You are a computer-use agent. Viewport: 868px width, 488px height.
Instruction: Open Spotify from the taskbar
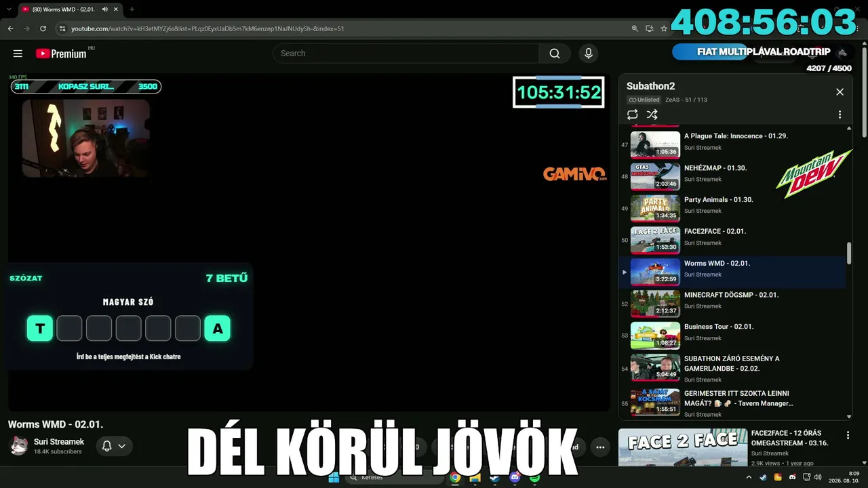coord(534,478)
